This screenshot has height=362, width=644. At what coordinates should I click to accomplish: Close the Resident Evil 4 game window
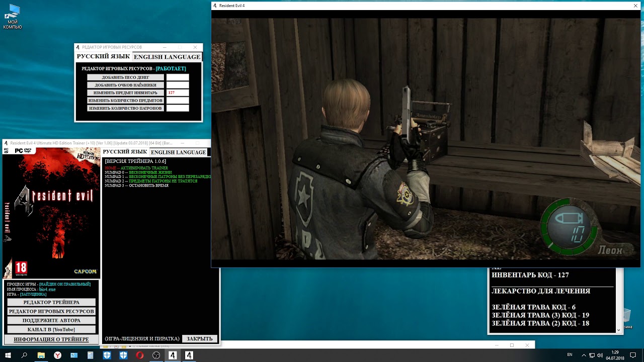(x=635, y=6)
